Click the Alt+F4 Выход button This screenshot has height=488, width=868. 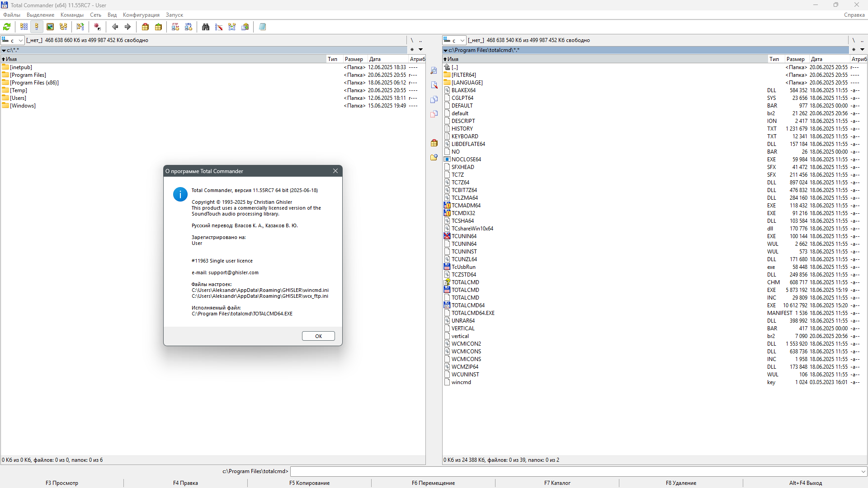click(806, 483)
